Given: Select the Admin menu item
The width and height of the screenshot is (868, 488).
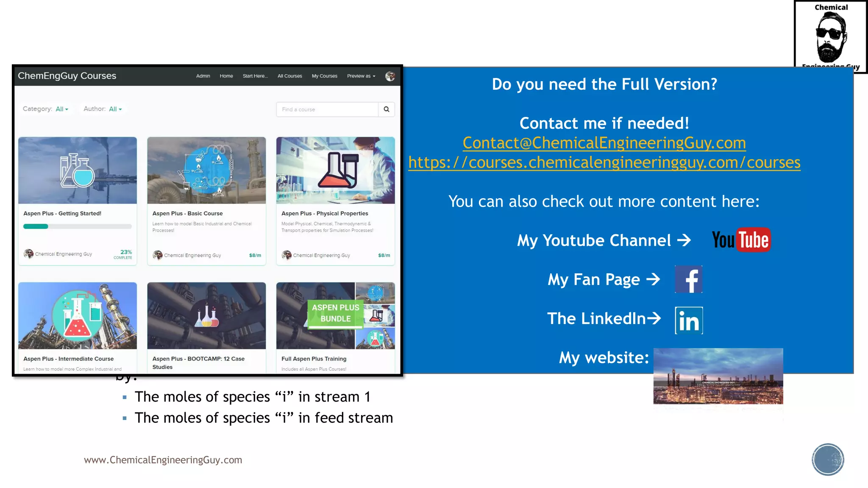Looking at the screenshot, I should click(x=203, y=76).
